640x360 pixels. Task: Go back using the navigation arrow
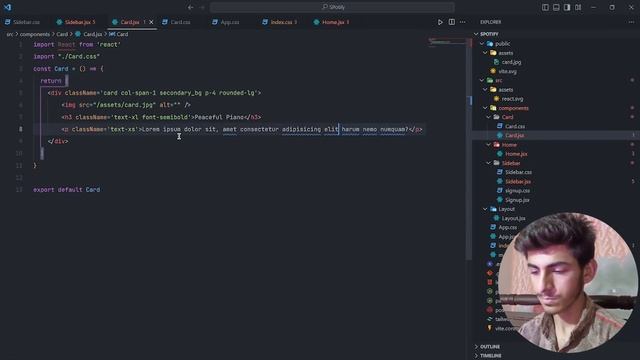tap(191, 7)
